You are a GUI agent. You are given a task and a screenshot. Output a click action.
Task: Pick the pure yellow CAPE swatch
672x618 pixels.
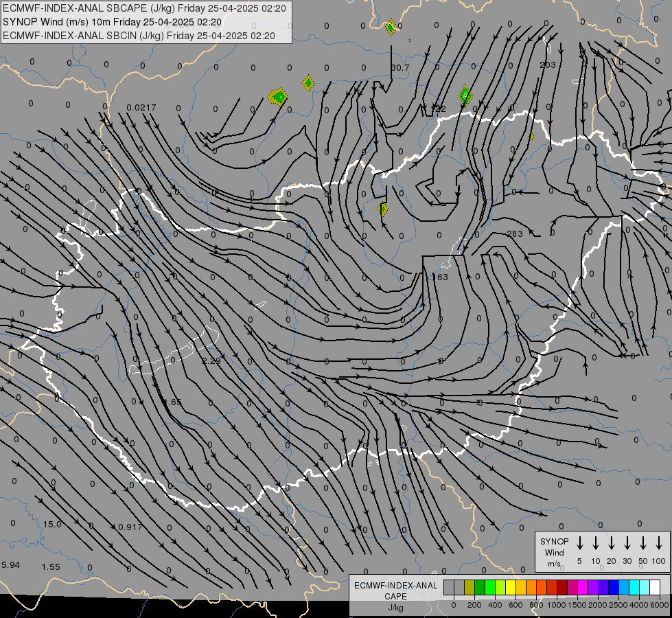pyautogui.click(x=511, y=588)
